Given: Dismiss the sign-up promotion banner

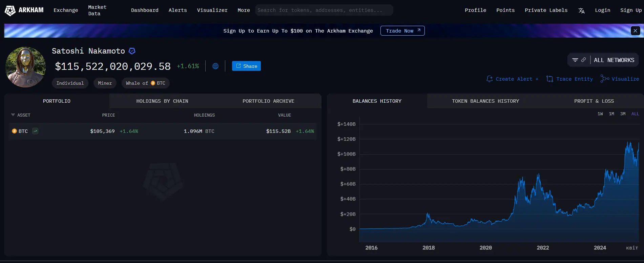Looking at the screenshot, I should (635, 31).
